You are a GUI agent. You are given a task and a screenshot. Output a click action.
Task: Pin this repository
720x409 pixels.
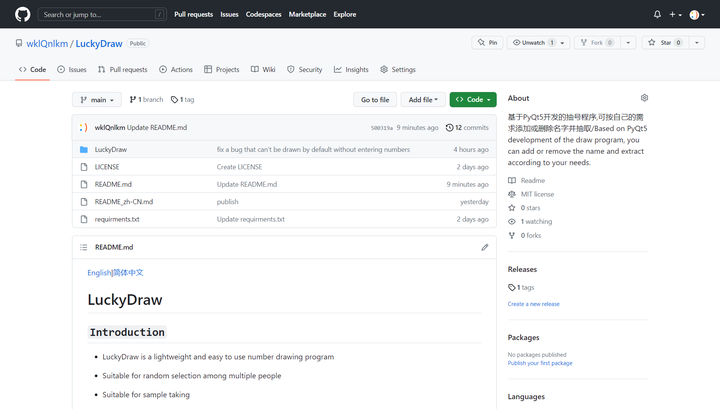(487, 43)
